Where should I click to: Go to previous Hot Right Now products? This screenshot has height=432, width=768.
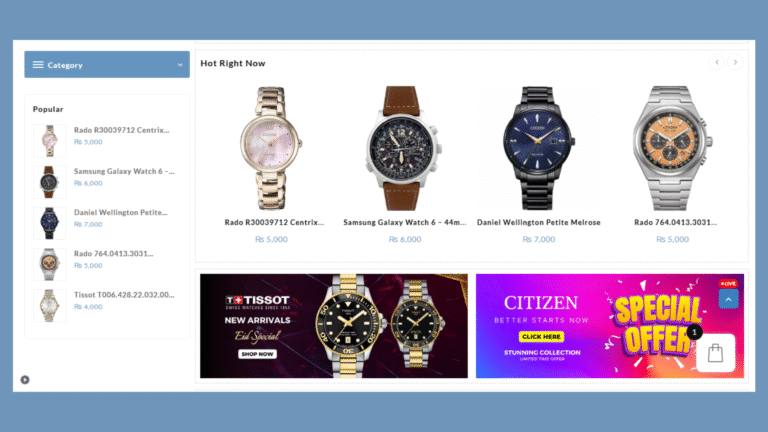tap(717, 62)
